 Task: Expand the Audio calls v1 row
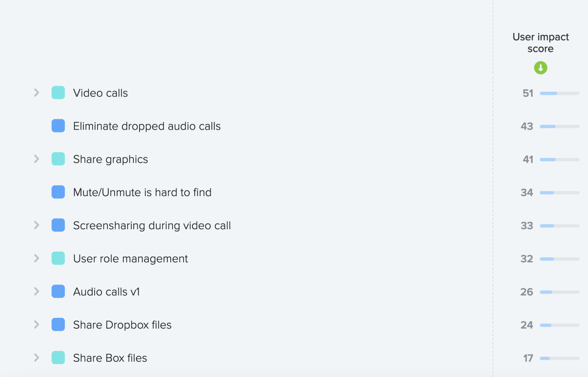(x=36, y=291)
